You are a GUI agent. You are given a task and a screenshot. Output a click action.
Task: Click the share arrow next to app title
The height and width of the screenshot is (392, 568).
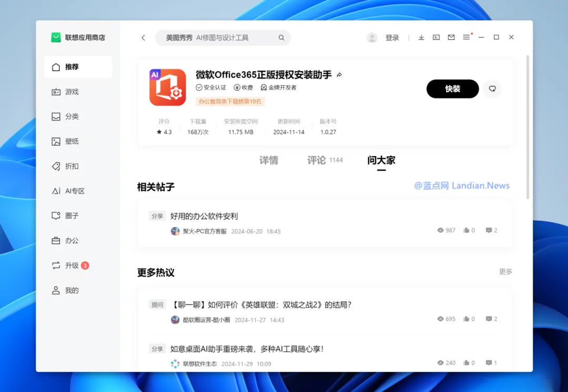[339, 75]
